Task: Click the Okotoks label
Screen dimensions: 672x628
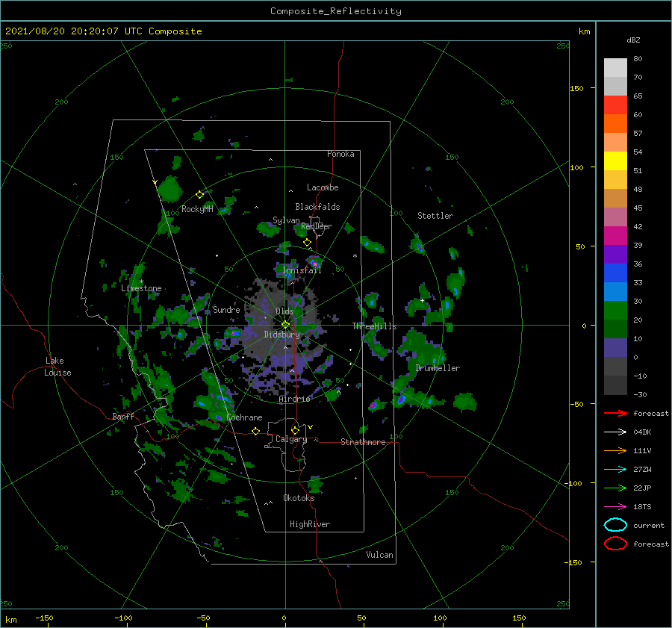Action: [x=299, y=498]
